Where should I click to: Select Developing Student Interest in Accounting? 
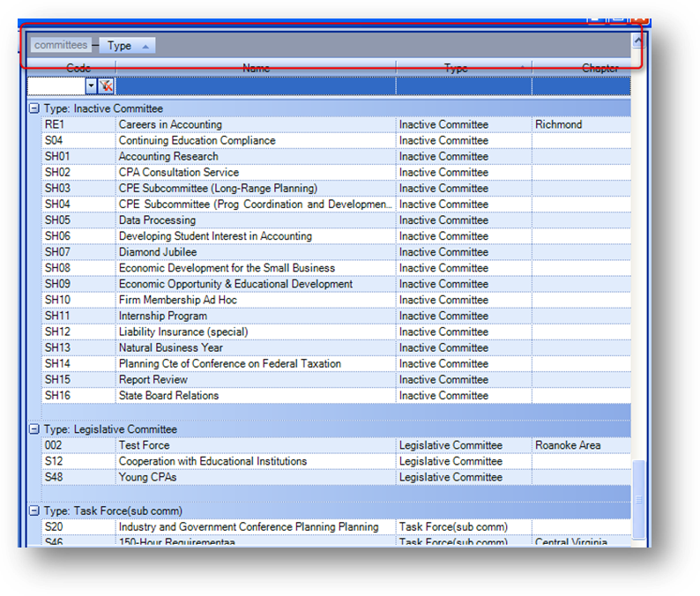[337, 235]
